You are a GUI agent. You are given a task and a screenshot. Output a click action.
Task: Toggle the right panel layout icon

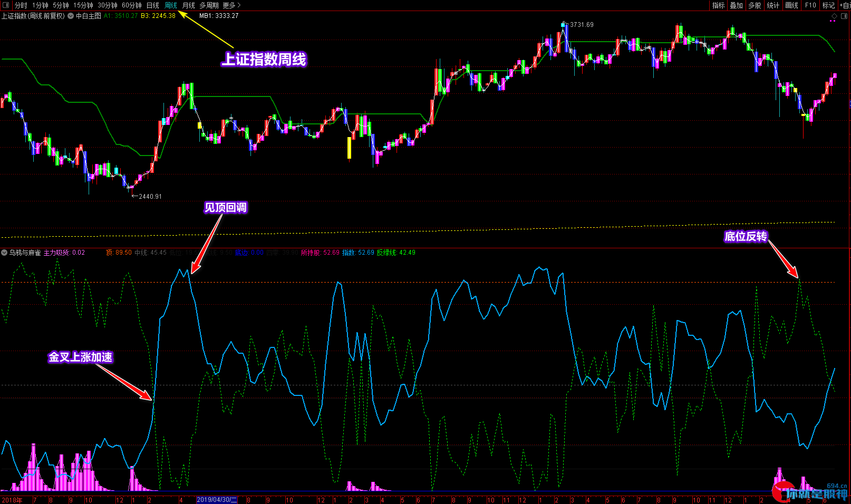(x=844, y=16)
